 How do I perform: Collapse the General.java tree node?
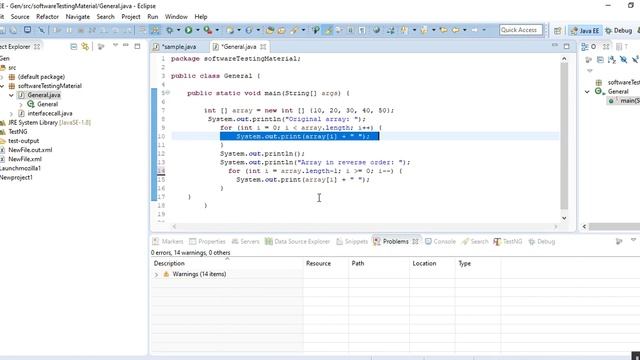tap(11, 95)
